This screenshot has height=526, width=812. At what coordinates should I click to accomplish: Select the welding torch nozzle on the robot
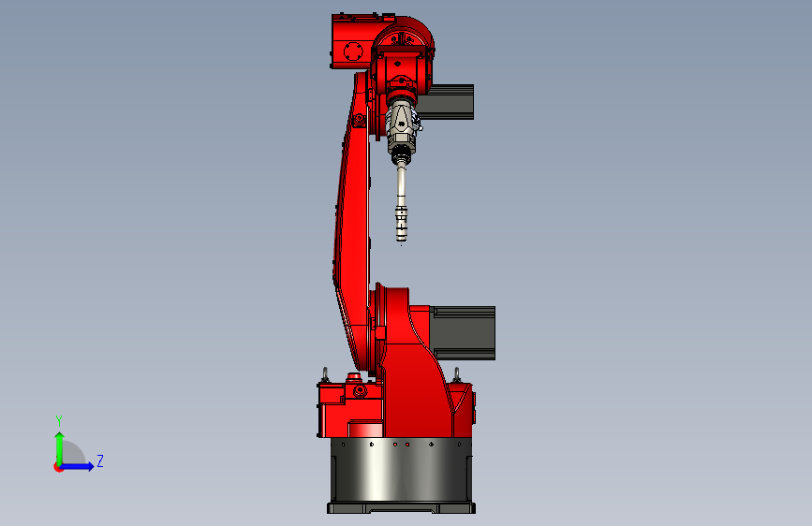pyautogui.click(x=402, y=223)
